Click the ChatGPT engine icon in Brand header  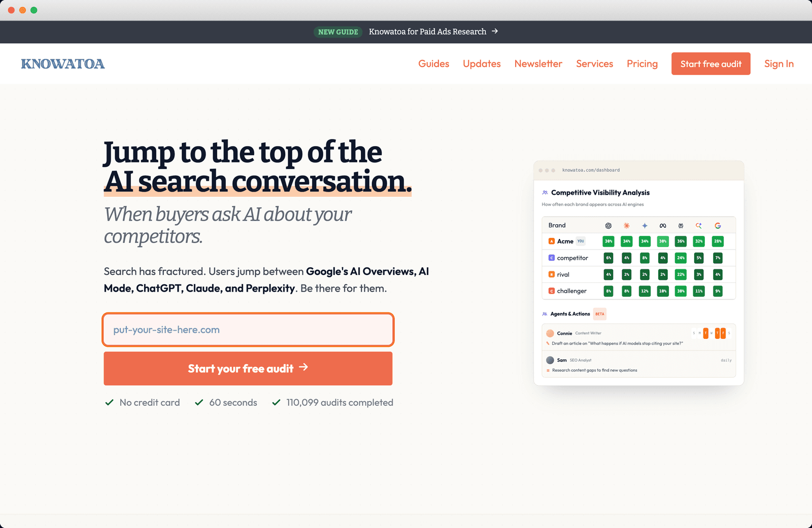pos(608,226)
